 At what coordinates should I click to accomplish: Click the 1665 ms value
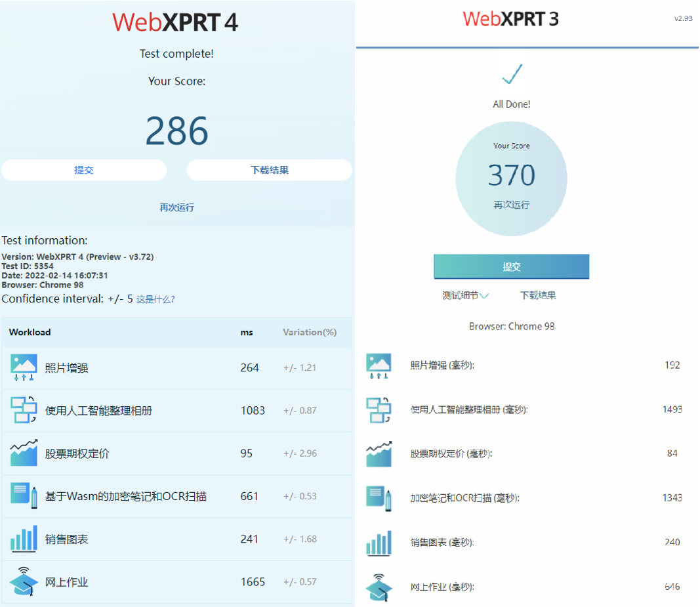[x=253, y=582]
